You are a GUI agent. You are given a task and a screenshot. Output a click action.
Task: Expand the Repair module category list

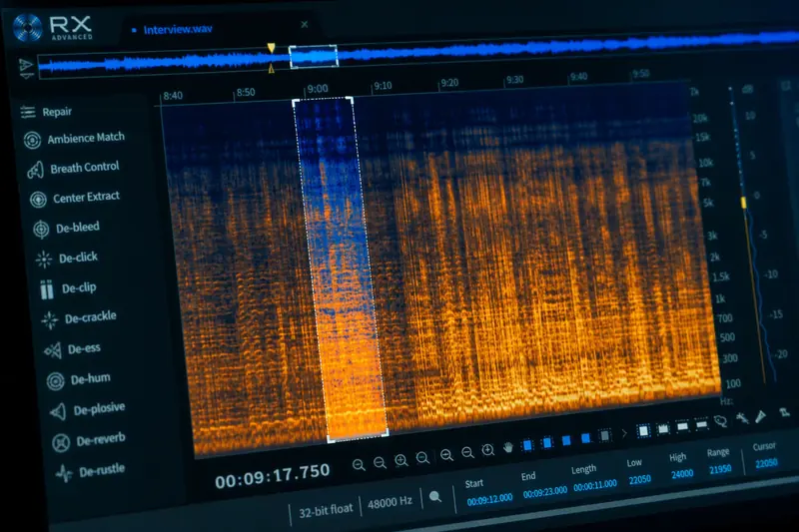click(x=46, y=112)
